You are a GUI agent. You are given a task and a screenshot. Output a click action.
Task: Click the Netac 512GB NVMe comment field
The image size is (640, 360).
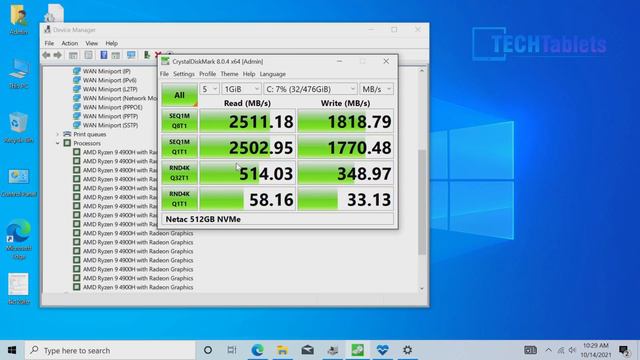tap(278, 219)
